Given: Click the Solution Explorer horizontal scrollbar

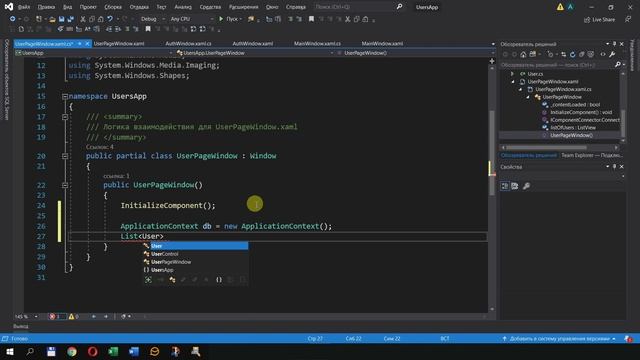Looking at the screenshot, I should [x=559, y=147].
